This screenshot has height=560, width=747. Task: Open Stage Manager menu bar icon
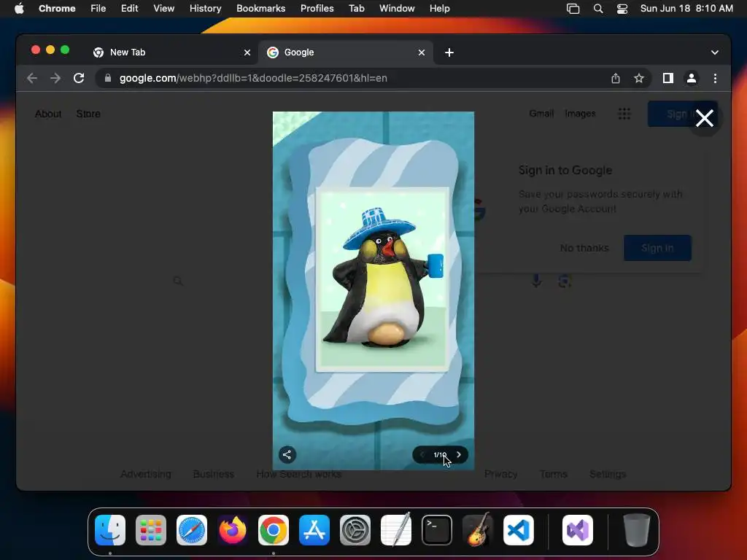tap(573, 9)
